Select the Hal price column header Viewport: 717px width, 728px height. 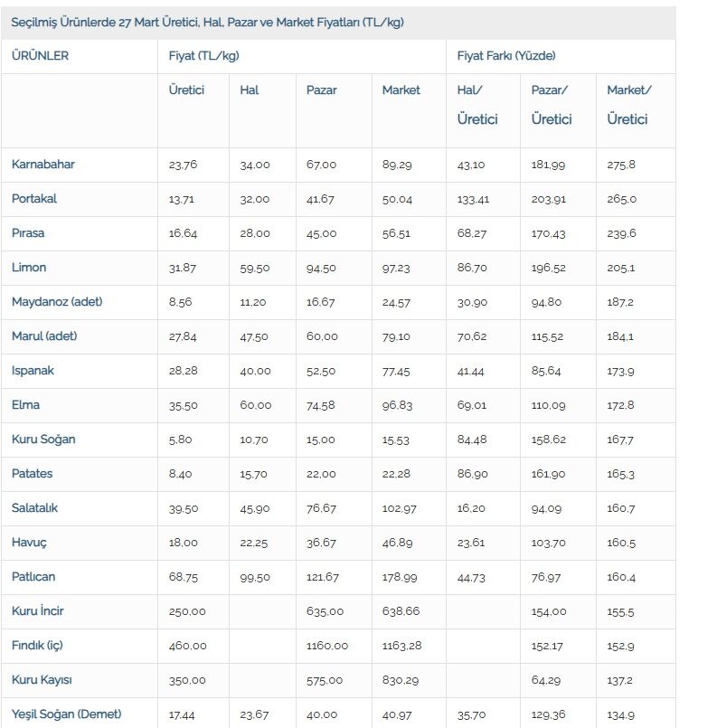(x=250, y=90)
